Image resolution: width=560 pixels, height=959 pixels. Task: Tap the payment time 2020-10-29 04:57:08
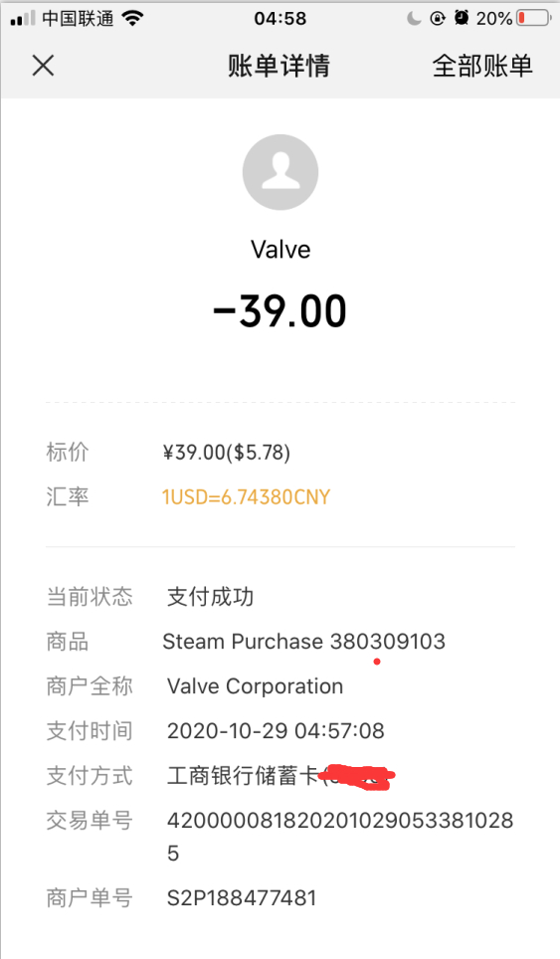(276, 731)
